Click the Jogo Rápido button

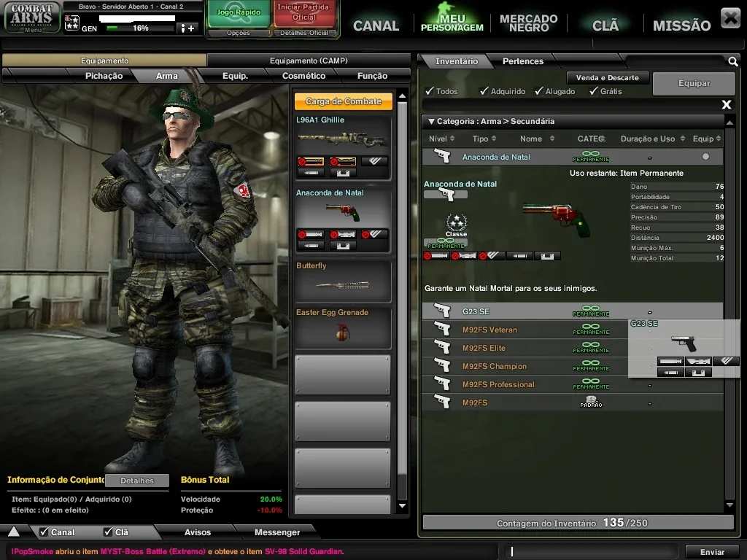[239, 13]
